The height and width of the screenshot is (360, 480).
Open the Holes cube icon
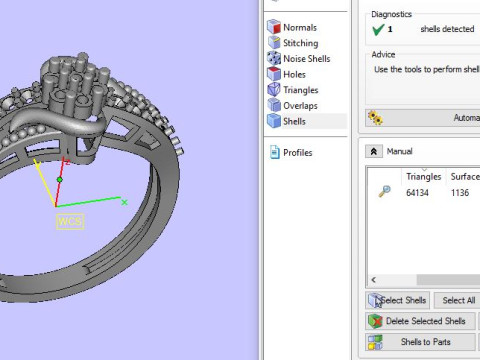click(274, 74)
